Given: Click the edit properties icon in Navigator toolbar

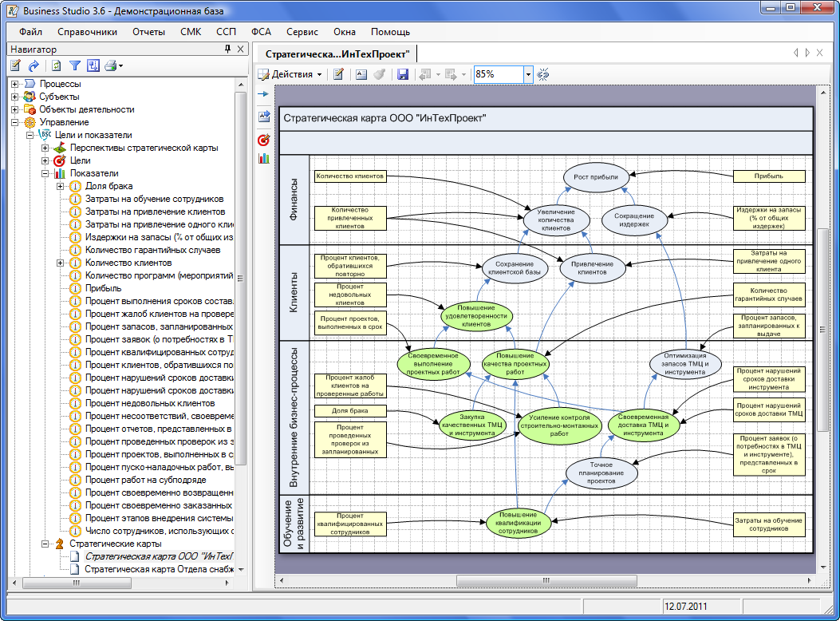Looking at the screenshot, I should coord(16,66).
